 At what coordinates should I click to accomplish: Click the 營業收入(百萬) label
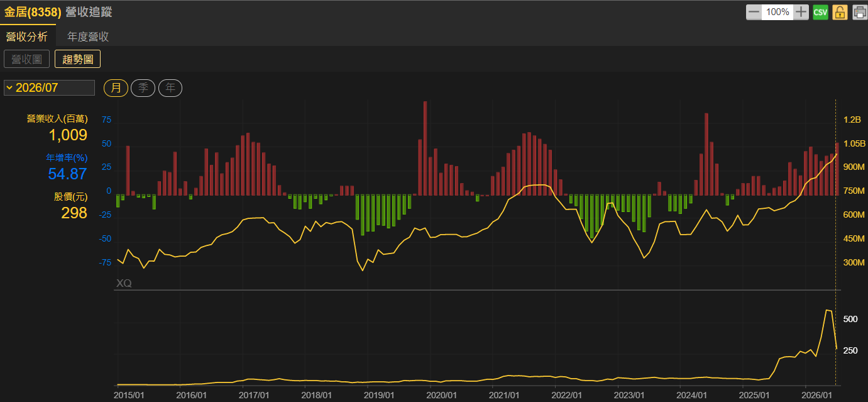[57, 118]
